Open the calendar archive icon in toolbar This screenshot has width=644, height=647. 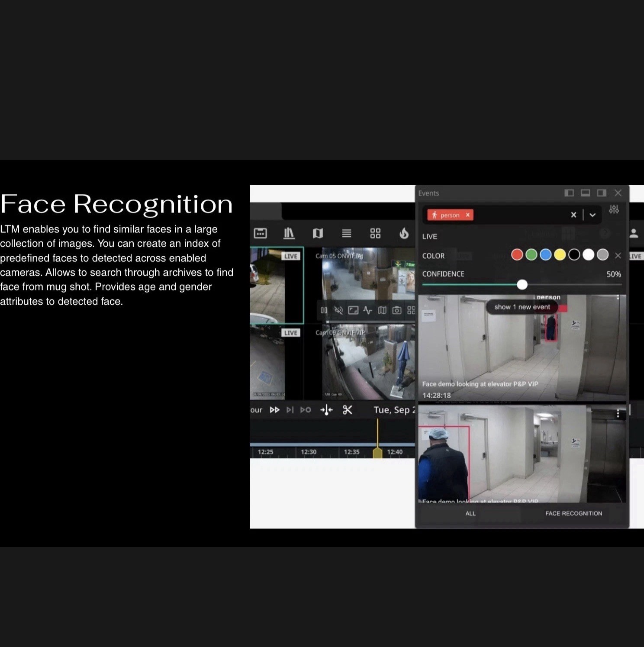tap(260, 234)
